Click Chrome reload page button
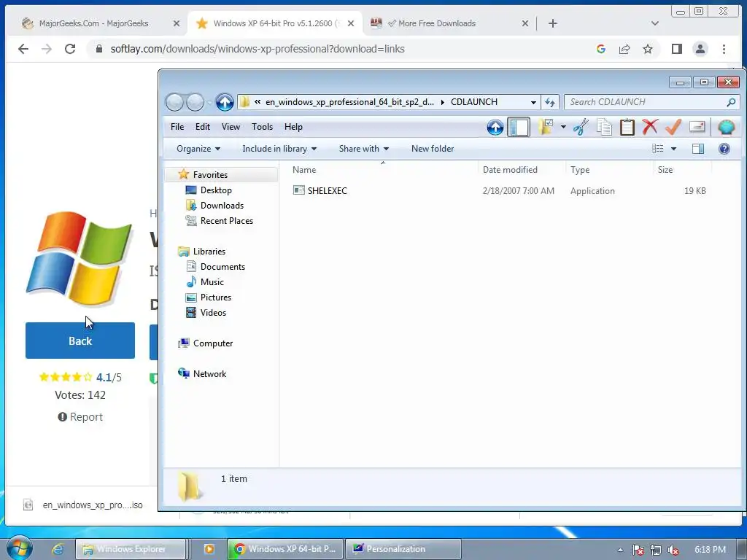The image size is (747, 560). pyautogui.click(x=70, y=49)
